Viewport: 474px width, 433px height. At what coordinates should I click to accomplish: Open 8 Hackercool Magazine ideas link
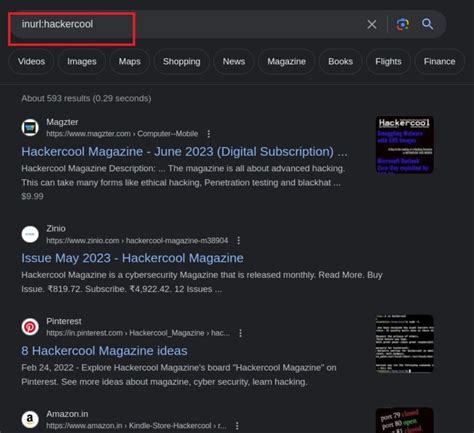[104, 351]
